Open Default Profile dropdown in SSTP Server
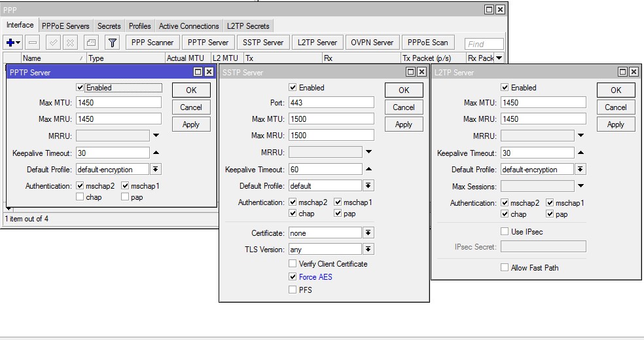This screenshot has width=644, height=340. coord(368,186)
